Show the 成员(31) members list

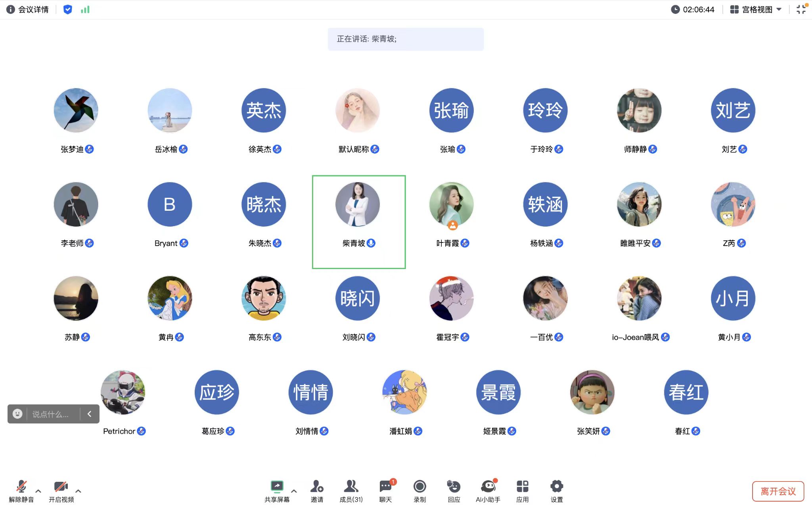point(351,491)
